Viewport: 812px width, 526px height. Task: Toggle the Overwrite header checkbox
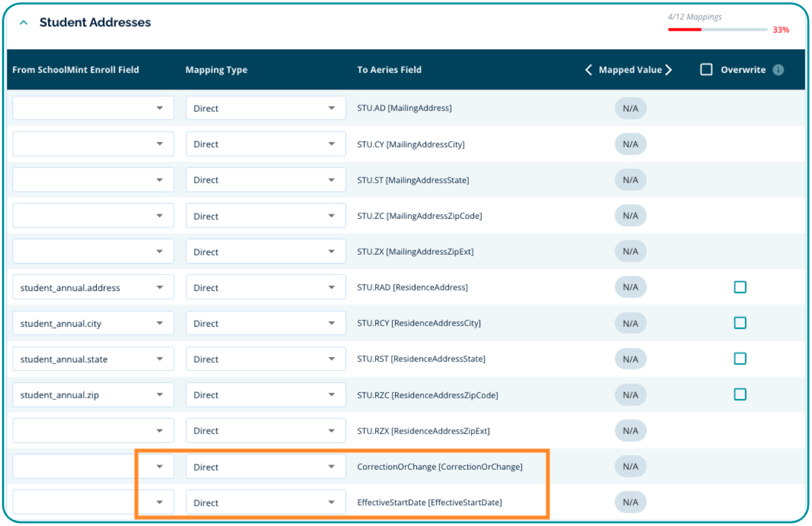click(706, 70)
